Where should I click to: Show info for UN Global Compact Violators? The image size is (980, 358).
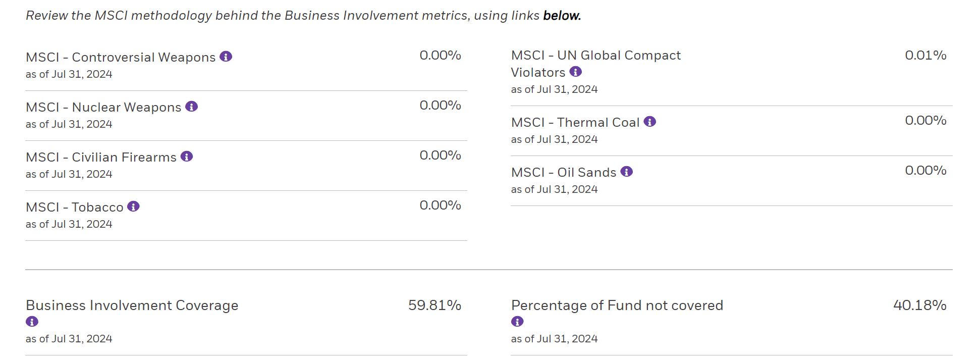click(575, 72)
